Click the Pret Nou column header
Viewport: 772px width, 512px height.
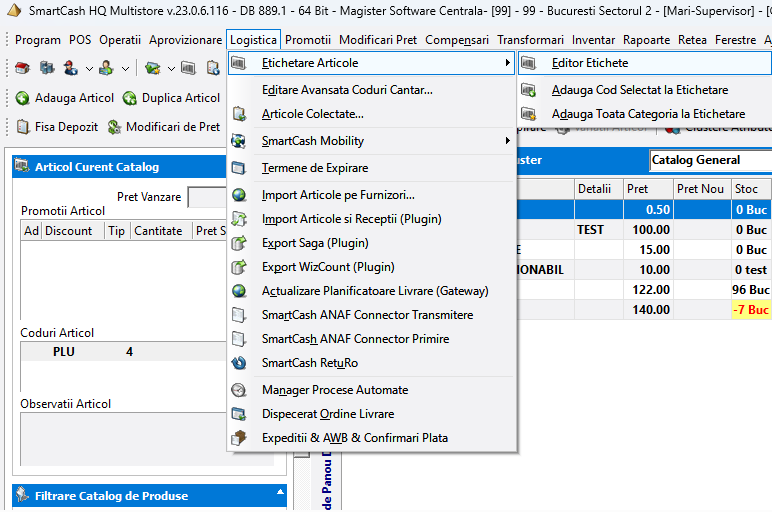(701, 189)
